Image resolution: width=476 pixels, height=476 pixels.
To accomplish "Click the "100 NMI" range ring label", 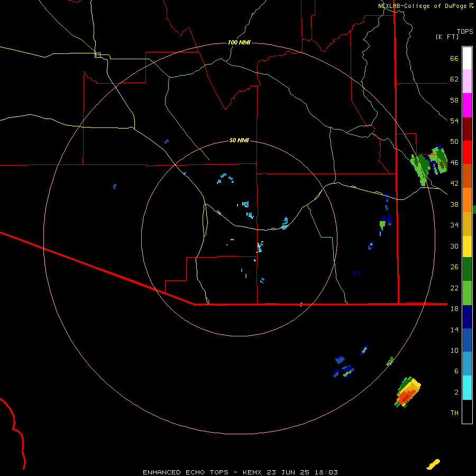I will [239, 42].
